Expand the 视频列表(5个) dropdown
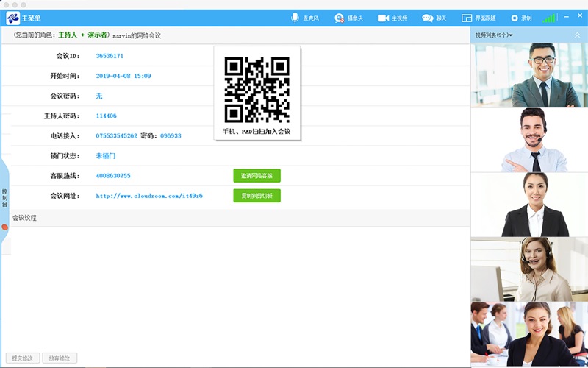This screenshot has width=588, height=368. 494,35
